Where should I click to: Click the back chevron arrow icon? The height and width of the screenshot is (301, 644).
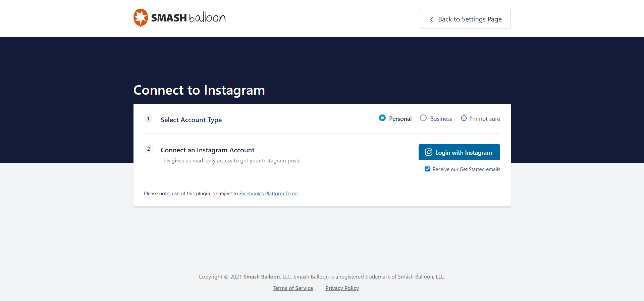pos(431,19)
